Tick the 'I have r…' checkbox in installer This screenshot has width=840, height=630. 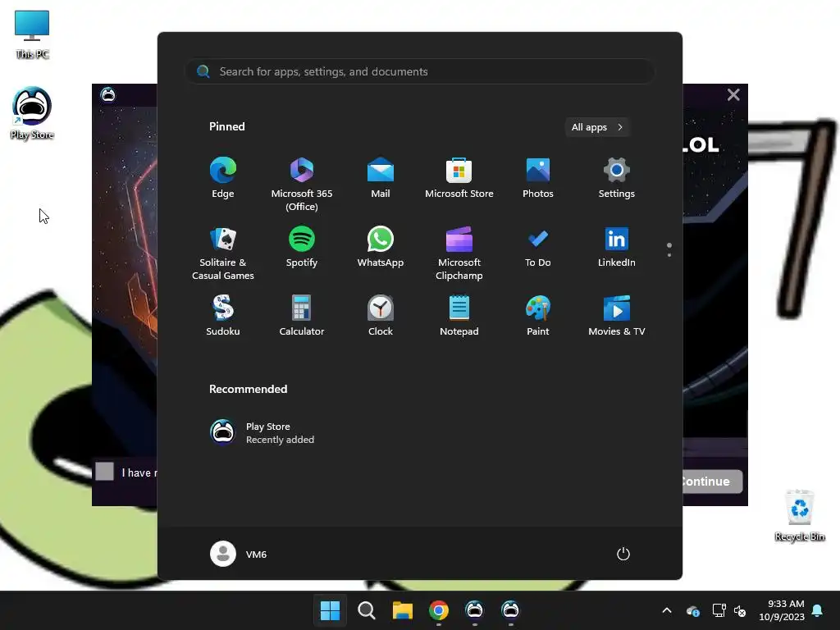(x=104, y=472)
